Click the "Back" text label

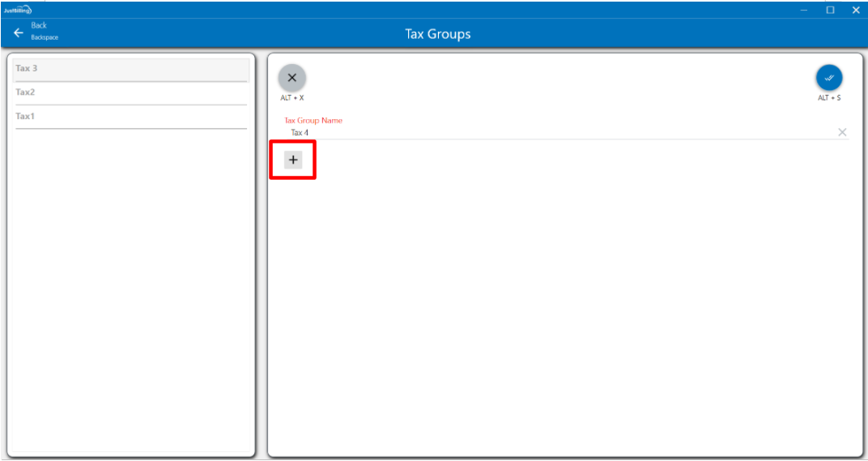pos(39,26)
